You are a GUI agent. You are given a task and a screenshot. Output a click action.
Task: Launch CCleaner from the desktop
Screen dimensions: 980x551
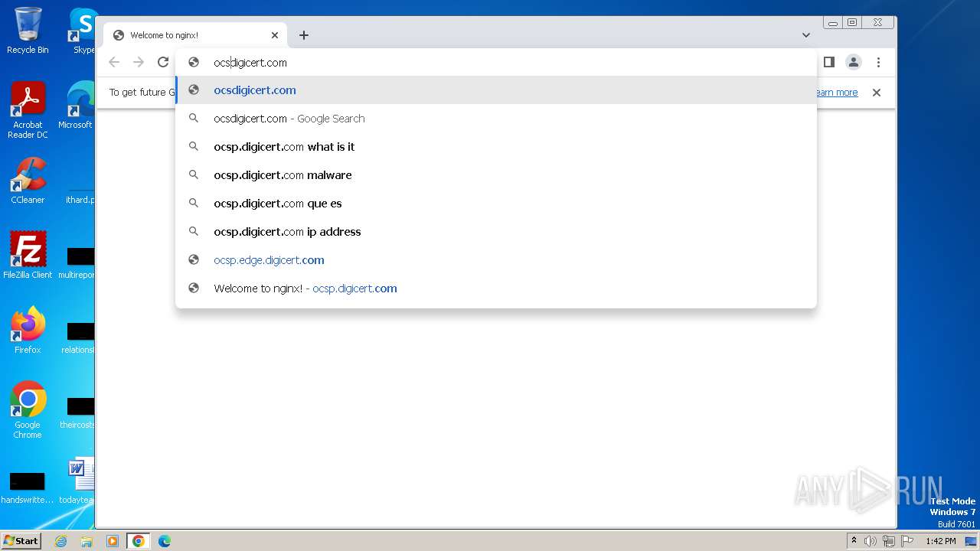(28, 181)
